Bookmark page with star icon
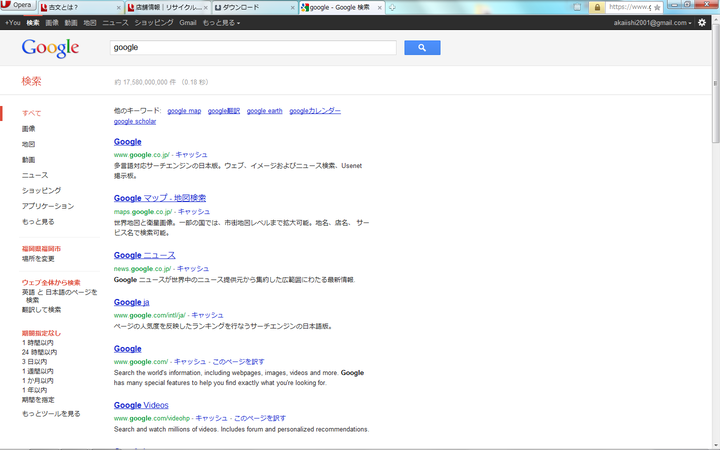The height and width of the screenshot is (450, 720). pyautogui.click(x=657, y=7)
